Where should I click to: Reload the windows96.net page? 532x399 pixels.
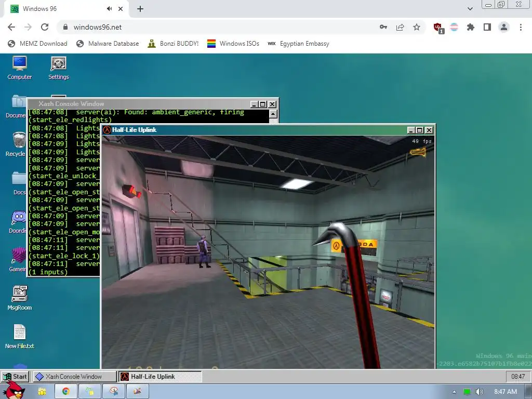[45, 27]
